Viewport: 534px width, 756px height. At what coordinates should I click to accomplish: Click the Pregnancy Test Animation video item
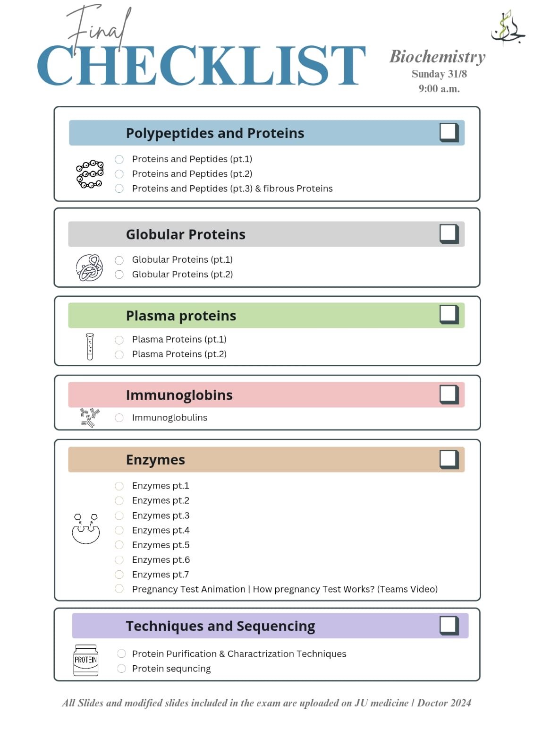[285, 589]
